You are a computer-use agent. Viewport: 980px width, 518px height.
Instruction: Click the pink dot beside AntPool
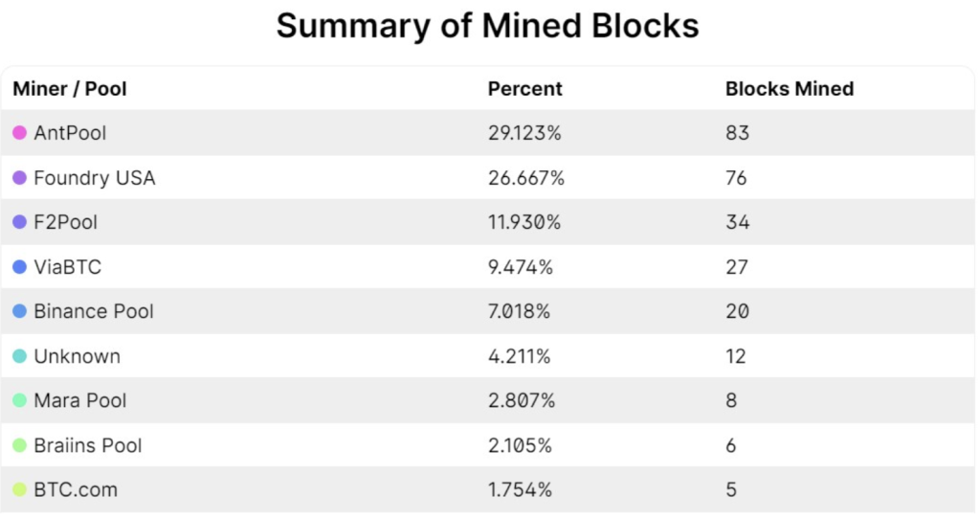(19, 133)
